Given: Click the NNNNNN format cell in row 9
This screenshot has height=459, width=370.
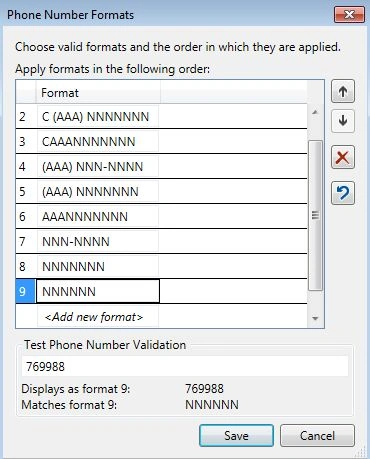Looking at the screenshot, I should (97, 291).
